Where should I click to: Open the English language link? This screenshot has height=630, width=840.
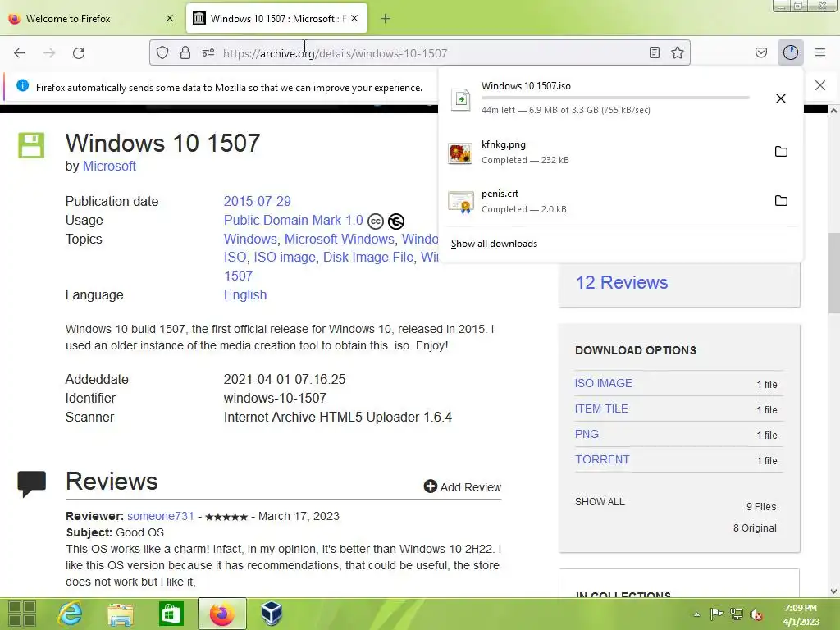[244, 295]
